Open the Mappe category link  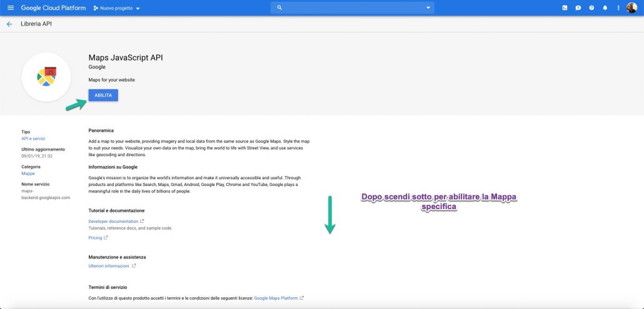click(x=28, y=174)
